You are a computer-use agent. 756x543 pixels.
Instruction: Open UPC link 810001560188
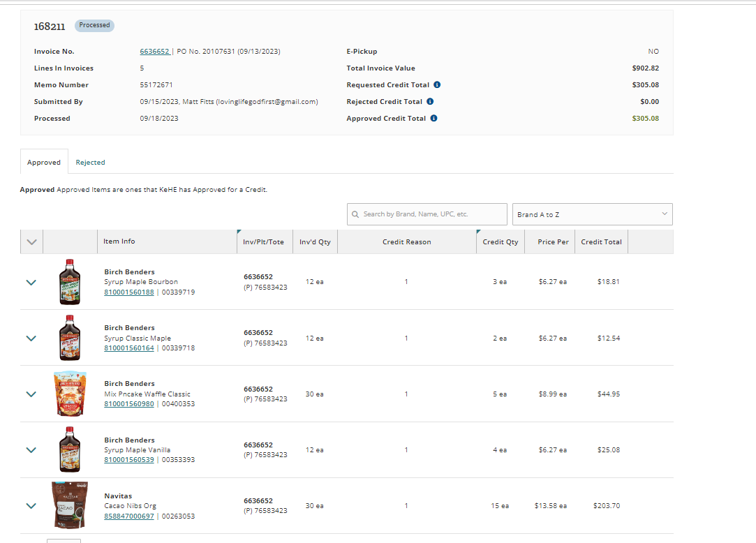[129, 292]
